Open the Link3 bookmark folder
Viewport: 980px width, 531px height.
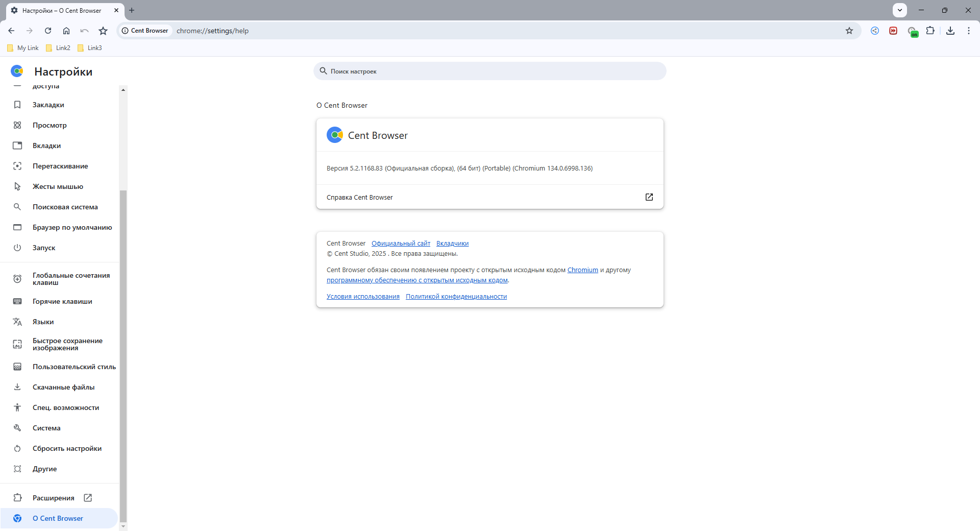pos(90,48)
